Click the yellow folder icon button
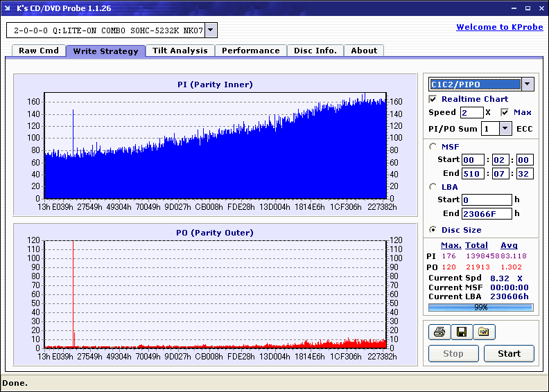 pos(484,332)
